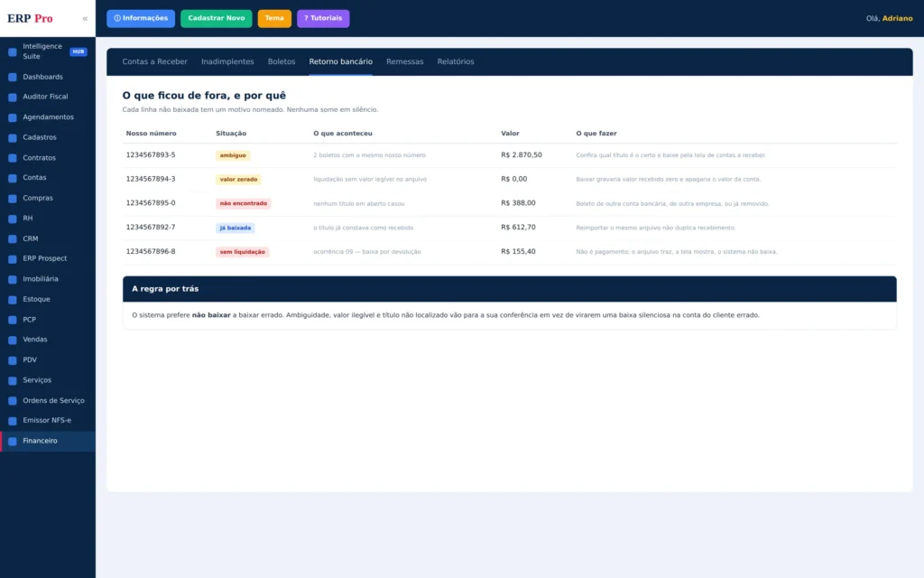
Task: Click nosso número 1234567894-3
Action: (151, 180)
